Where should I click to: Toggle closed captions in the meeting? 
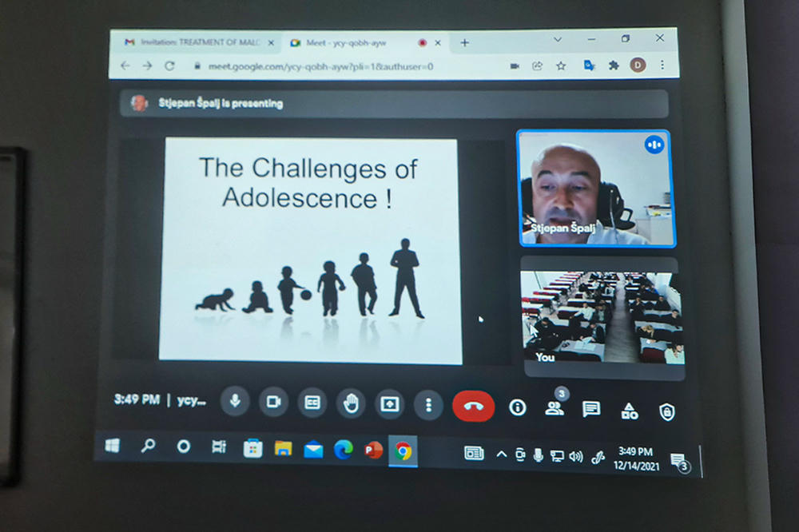pos(312,403)
